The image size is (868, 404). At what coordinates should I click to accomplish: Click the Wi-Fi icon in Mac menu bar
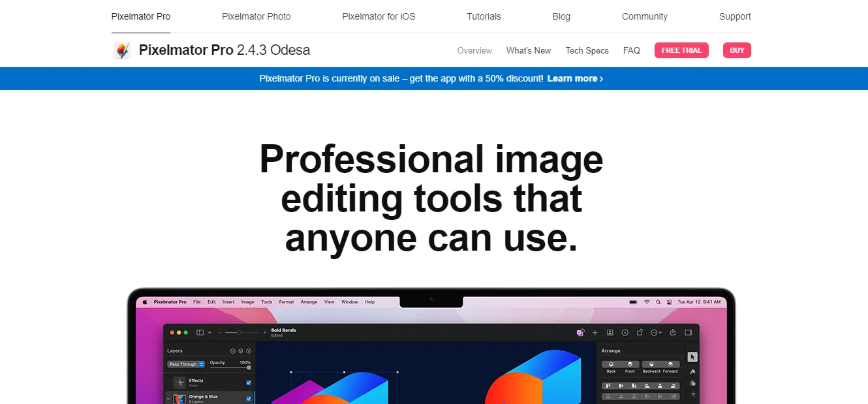click(x=647, y=302)
